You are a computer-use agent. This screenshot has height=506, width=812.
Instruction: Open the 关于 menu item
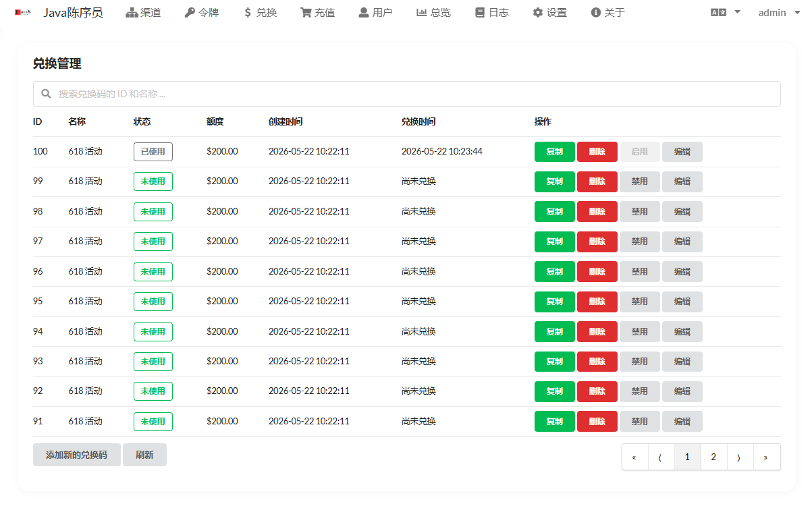[x=607, y=12]
